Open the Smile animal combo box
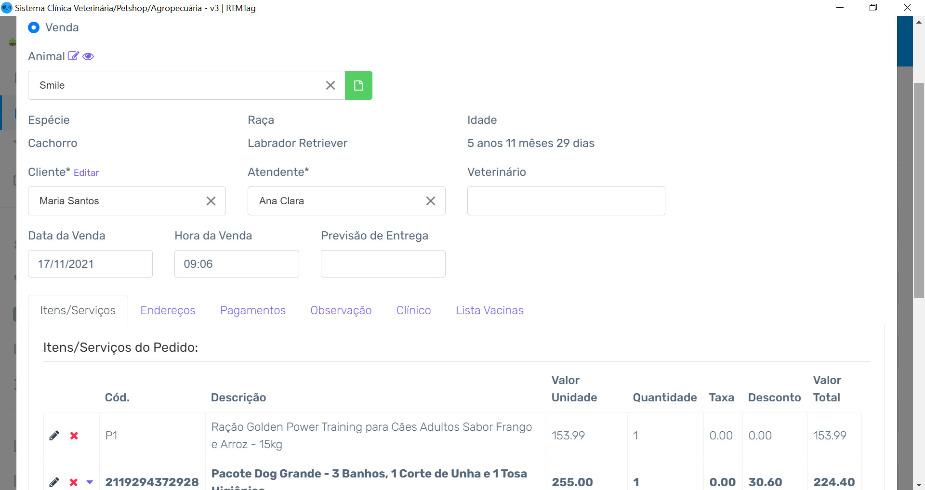 (186, 85)
